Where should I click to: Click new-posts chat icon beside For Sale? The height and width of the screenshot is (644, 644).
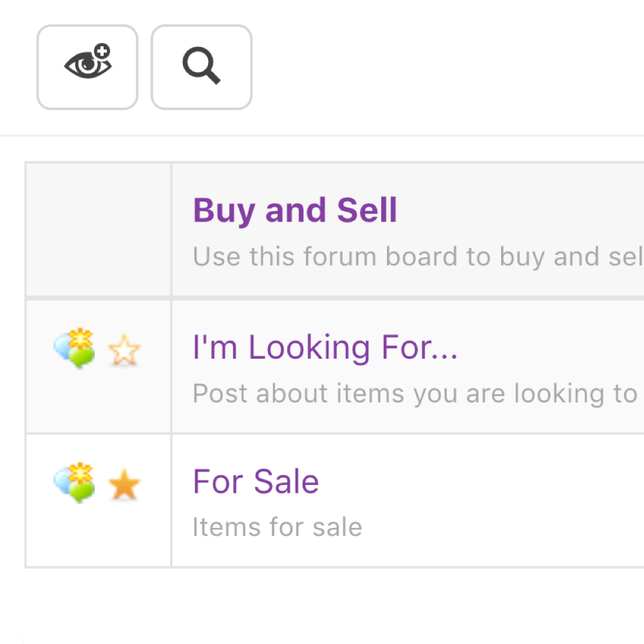click(74, 483)
